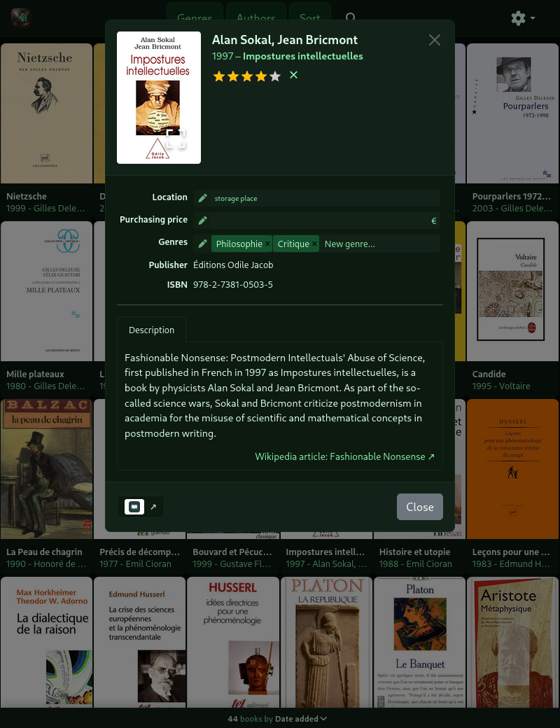Clear the star rating
Image resolution: width=560 pixels, height=728 pixels.
click(x=293, y=75)
